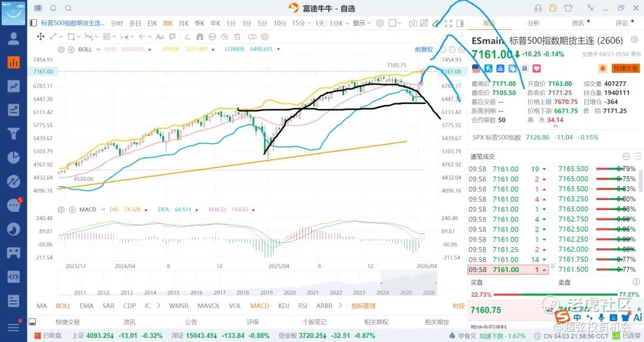Open the 1天:1分K dropdown
The height and width of the screenshot is (342, 644).
pyautogui.click(x=332, y=23)
